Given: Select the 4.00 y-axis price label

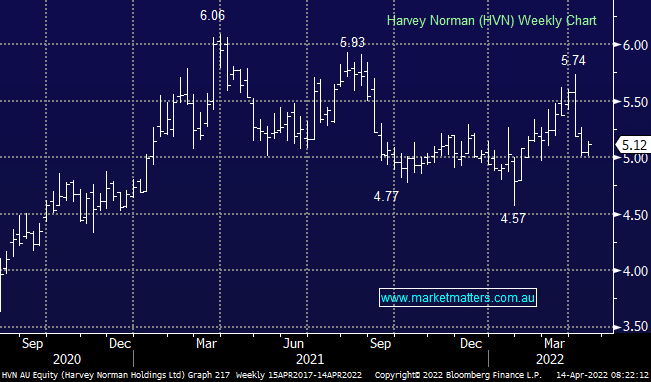Looking at the screenshot, I should [x=635, y=271].
